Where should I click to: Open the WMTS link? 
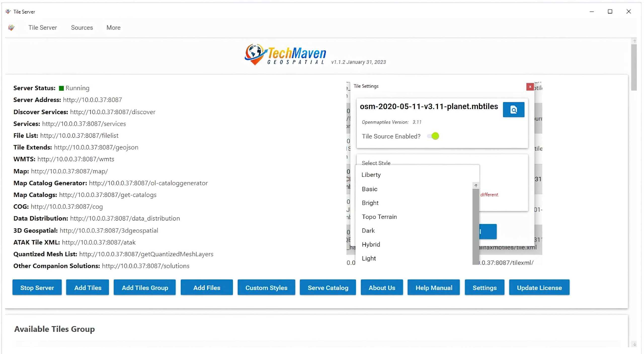(x=76, y=159)
